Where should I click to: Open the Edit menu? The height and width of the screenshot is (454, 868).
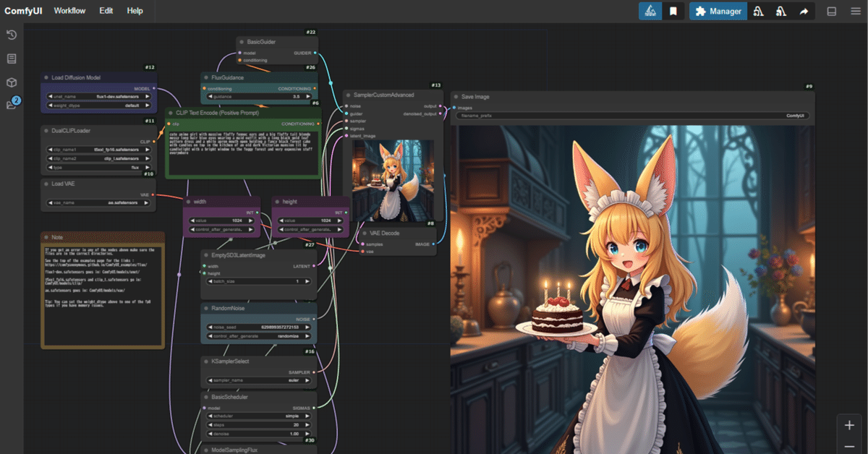coord(106,11)
